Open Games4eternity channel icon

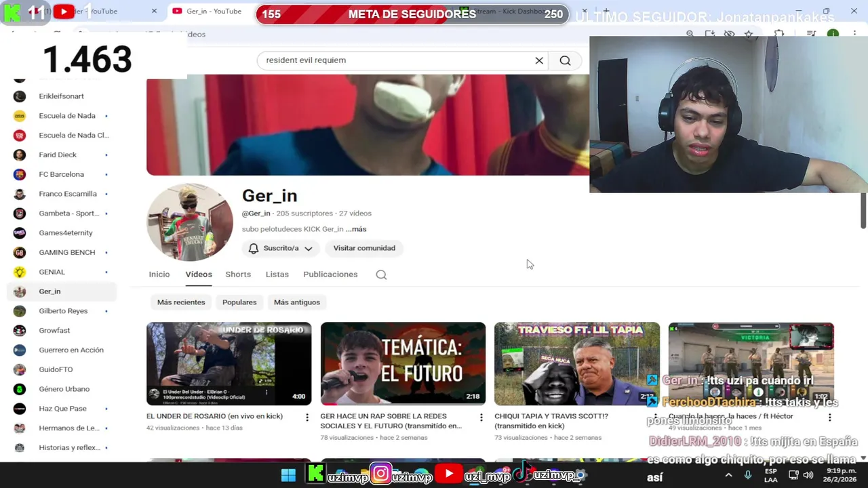pos(20,233)
